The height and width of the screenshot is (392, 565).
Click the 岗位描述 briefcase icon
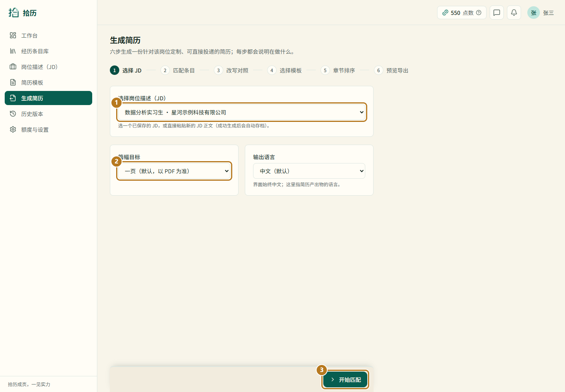coord(13,67)
